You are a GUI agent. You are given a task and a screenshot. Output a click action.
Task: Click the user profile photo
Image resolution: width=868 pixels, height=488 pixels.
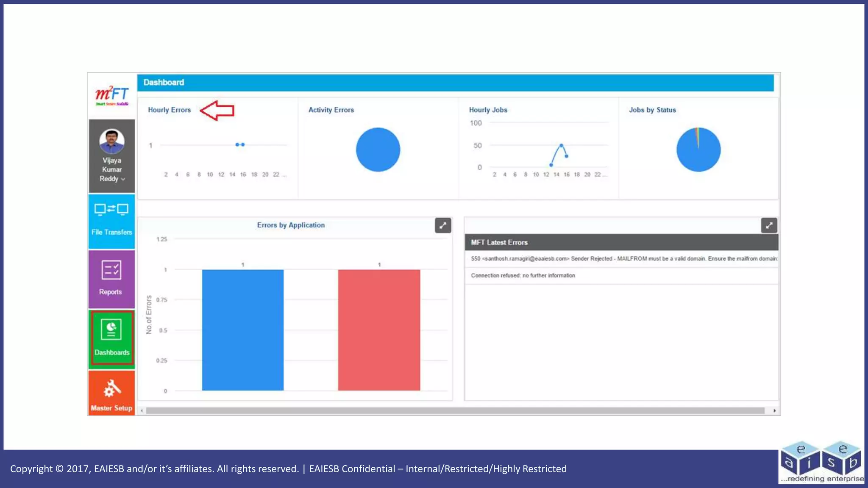[x=111, y=141]
